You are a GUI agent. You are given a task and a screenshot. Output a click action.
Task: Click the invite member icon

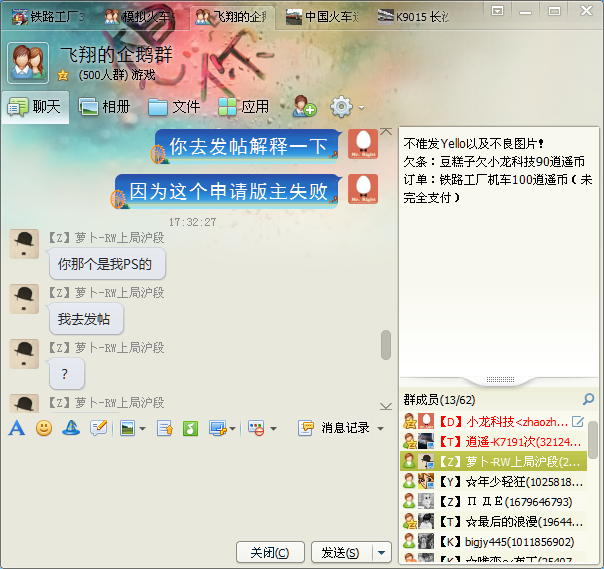coord(304,107)
